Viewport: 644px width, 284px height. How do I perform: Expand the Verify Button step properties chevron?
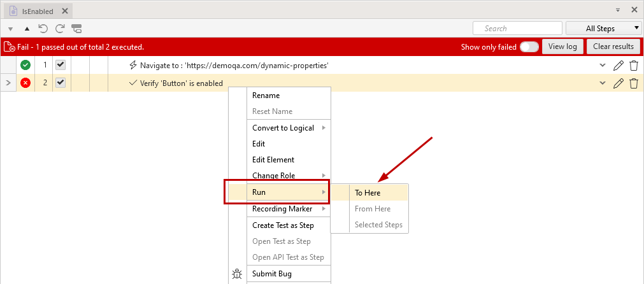pos(603,83)
